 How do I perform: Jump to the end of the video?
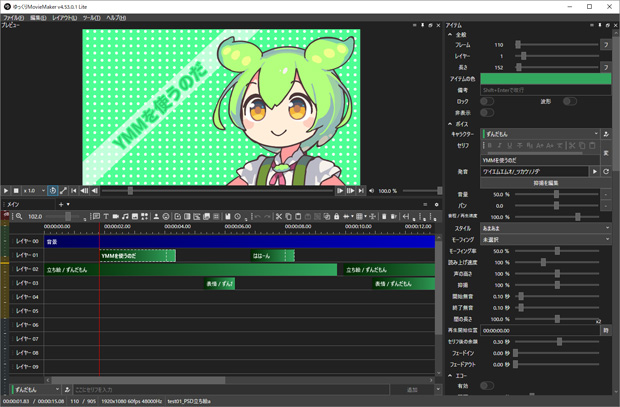[x=361, y=191]
